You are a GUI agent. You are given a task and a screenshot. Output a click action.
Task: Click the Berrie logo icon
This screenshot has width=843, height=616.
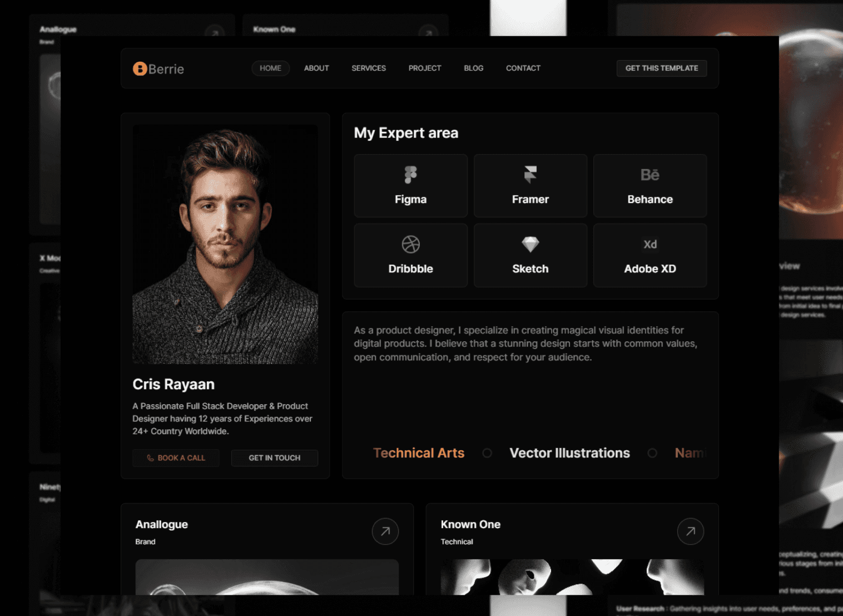coord(140,68)
